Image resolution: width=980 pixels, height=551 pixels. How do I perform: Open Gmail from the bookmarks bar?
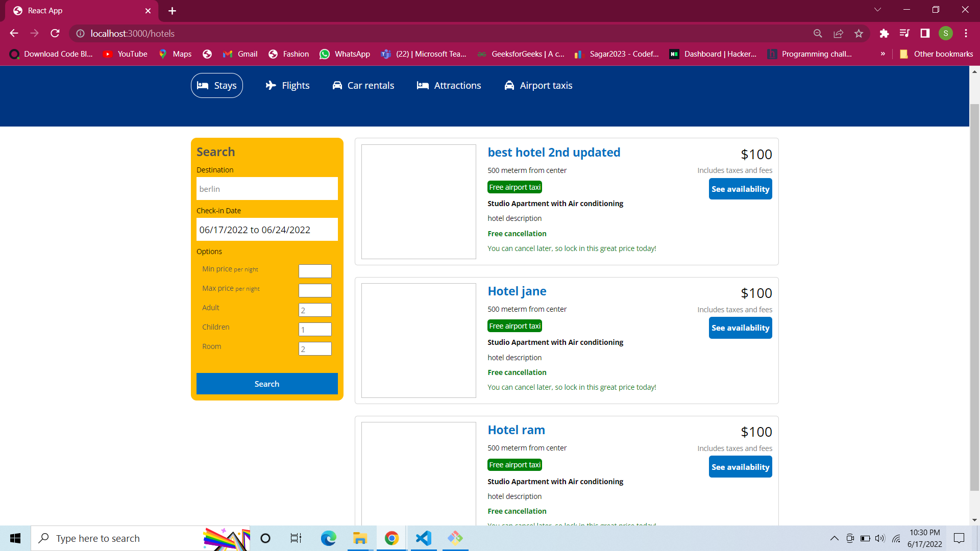point(228,54)
